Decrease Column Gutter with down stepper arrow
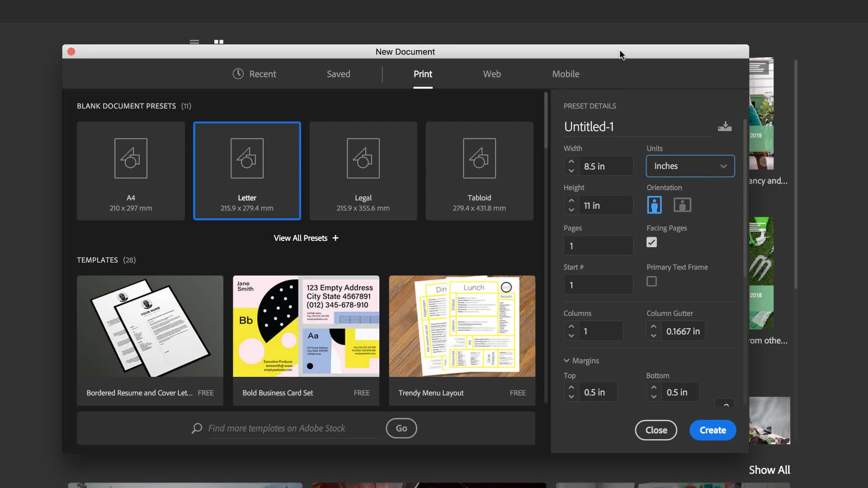Image resolution: width=868 pixels, height=488 pixels. (x=654, y=336)
